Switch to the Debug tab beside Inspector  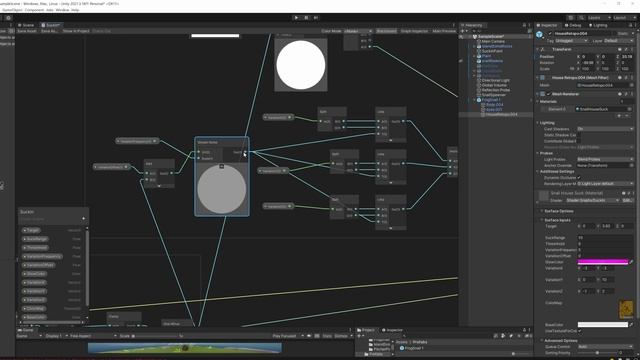[573, 25]
